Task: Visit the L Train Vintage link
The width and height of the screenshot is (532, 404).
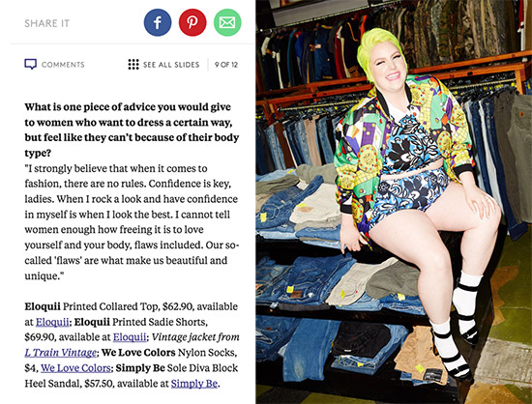Action: tap(61, 353)
